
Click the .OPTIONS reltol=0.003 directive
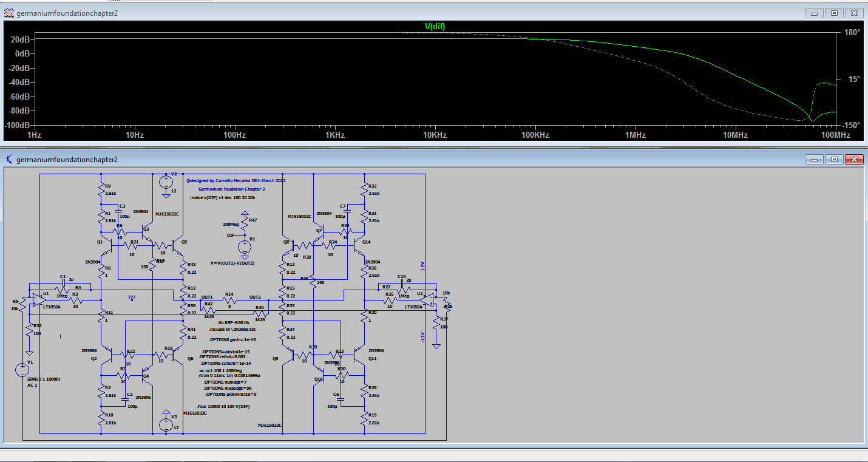point(222,356)
